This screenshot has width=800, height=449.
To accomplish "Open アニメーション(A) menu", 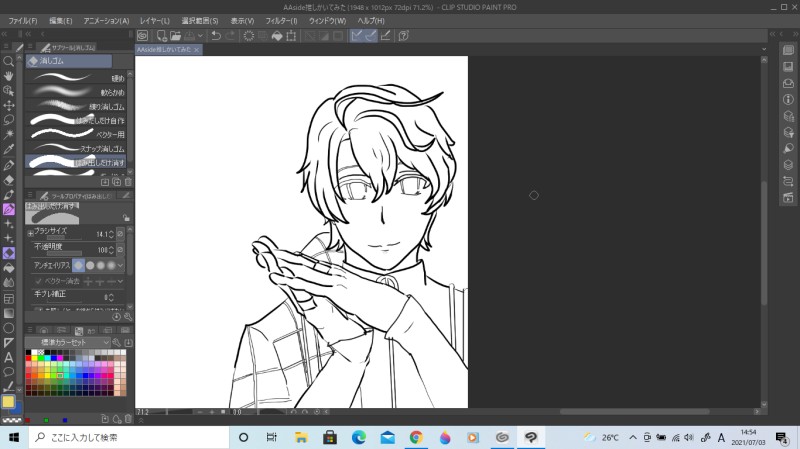I will (106, 21).
